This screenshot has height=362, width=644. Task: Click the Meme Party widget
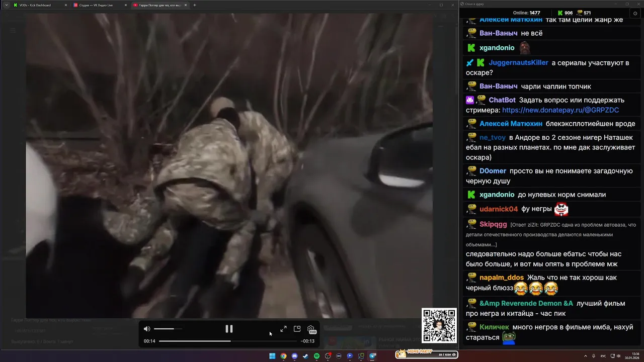click(427, 354)
